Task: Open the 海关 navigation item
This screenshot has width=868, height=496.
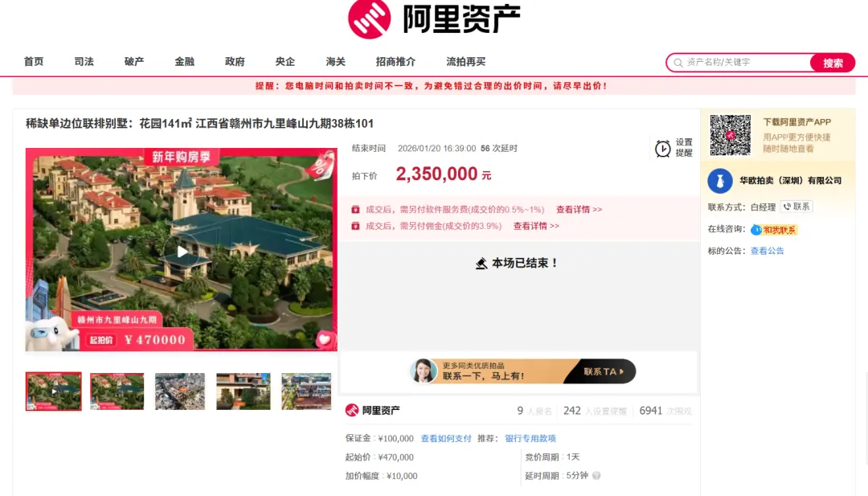Action: (336, 61)
